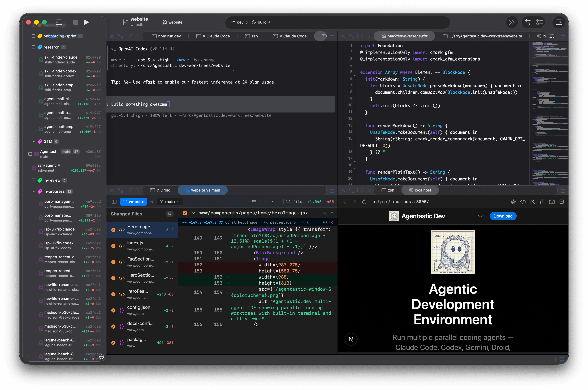
Task: Click the share icon in the browser toolbar
Action: click(x=542, y=202)
